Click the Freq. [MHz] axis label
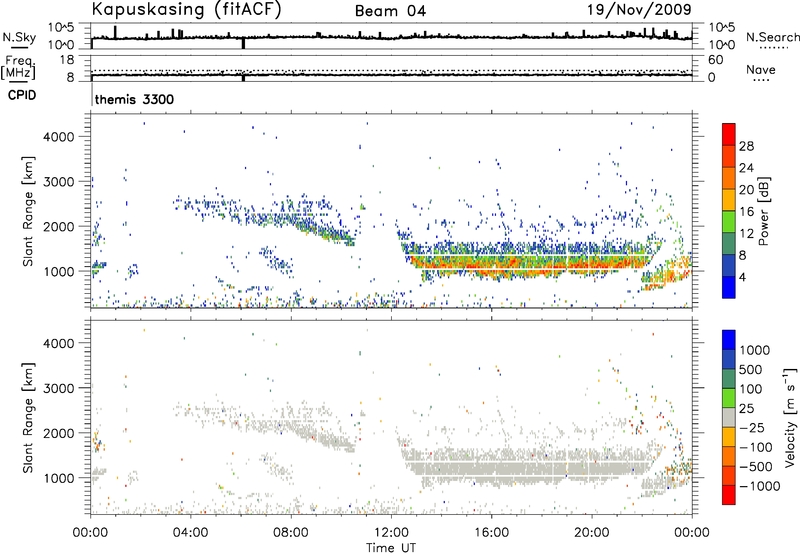This screenshot has width=800, height=554. tap(18, 67)
